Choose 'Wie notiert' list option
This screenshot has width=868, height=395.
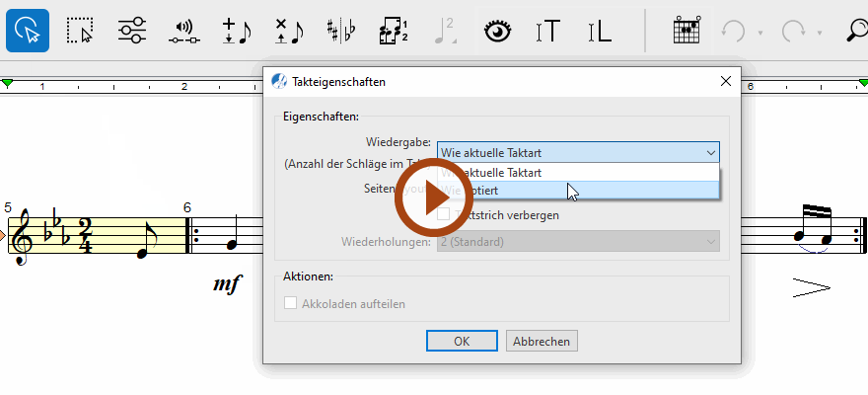pos(578,190)
